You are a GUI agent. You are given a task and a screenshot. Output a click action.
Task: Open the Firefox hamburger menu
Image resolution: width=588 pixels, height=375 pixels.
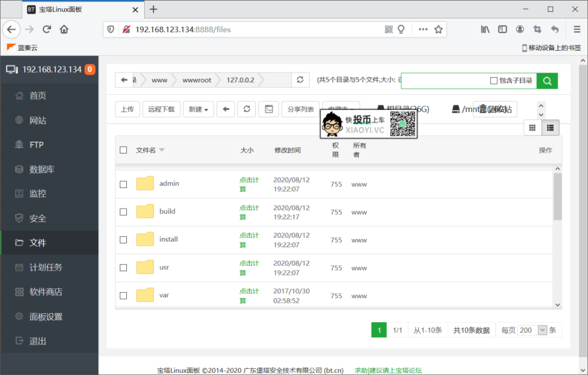[577, 29]
